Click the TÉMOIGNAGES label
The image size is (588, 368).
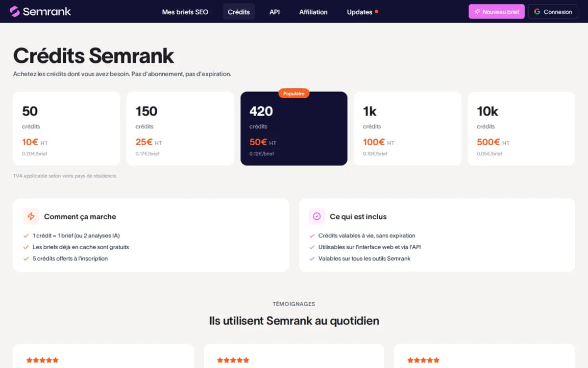[294, 304]
